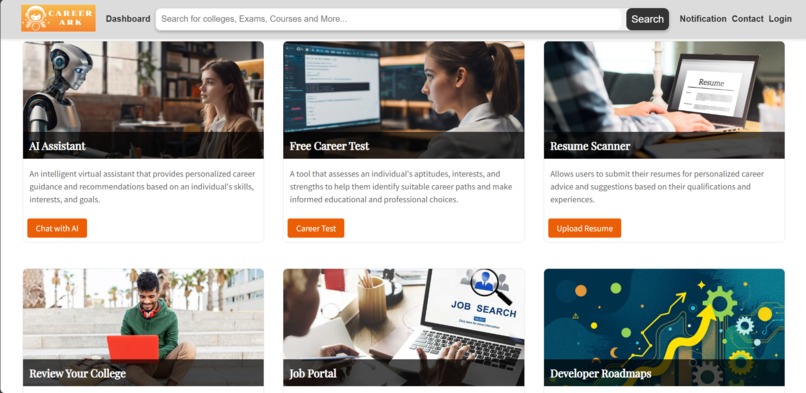Click the Career Ark logo

click(58, 18)
